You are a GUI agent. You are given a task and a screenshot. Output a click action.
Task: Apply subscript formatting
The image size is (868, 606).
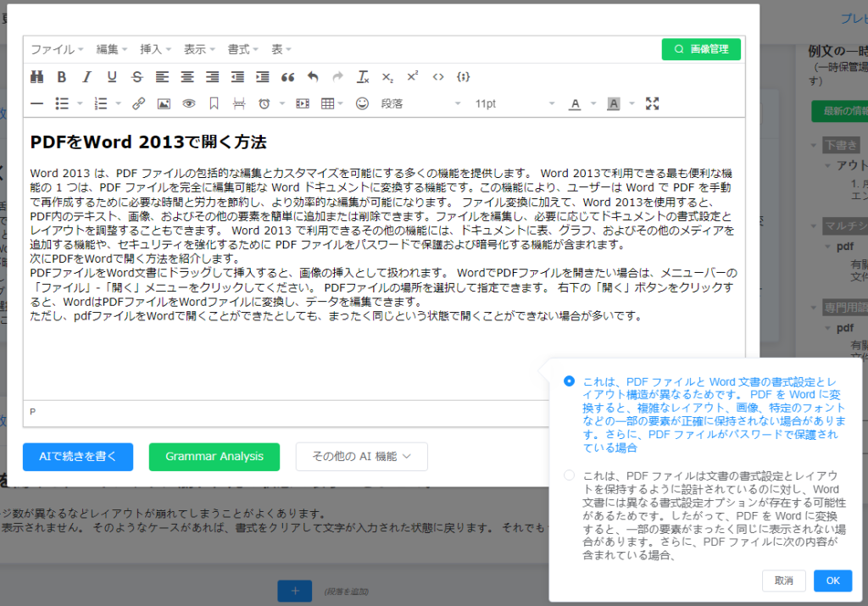[x=387, y=77]
